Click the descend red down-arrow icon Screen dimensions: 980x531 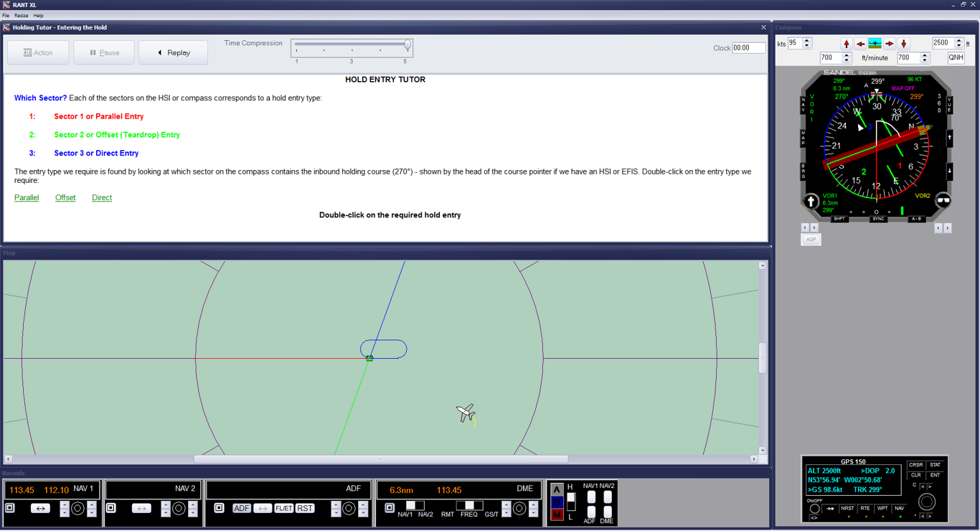pos(904,44)
